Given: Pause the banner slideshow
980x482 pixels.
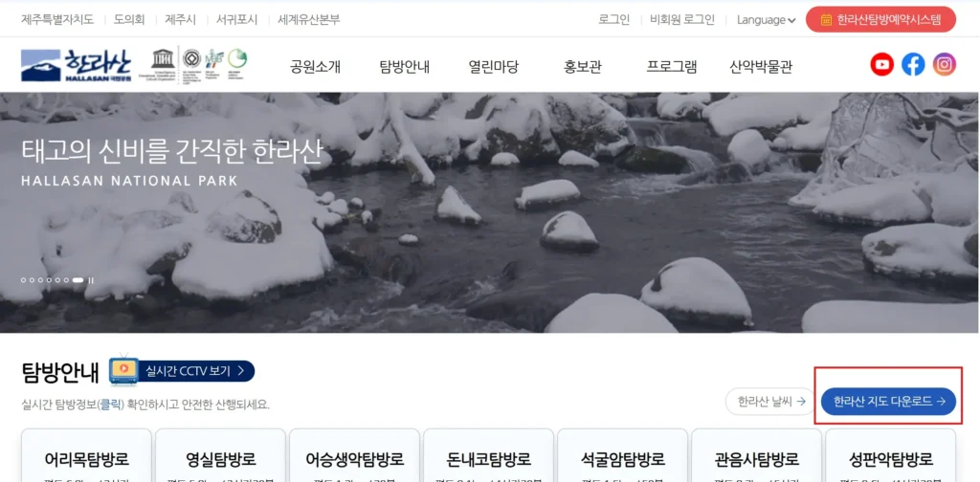Looking at the screenshot, I should point(91,280).
